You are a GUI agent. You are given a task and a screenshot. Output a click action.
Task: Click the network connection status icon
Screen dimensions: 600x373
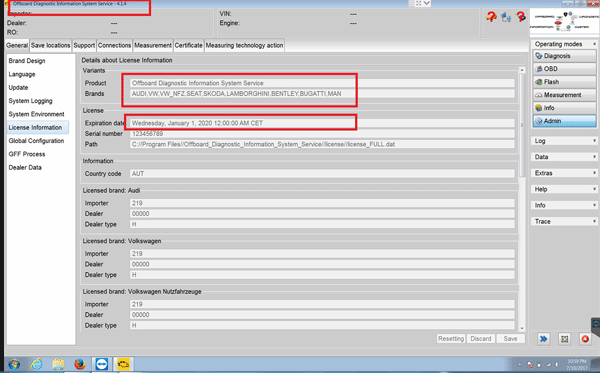click(506, 17)
